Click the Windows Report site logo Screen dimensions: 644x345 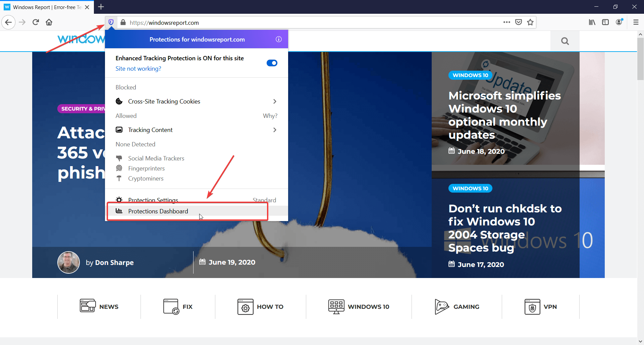pos(81,39)
